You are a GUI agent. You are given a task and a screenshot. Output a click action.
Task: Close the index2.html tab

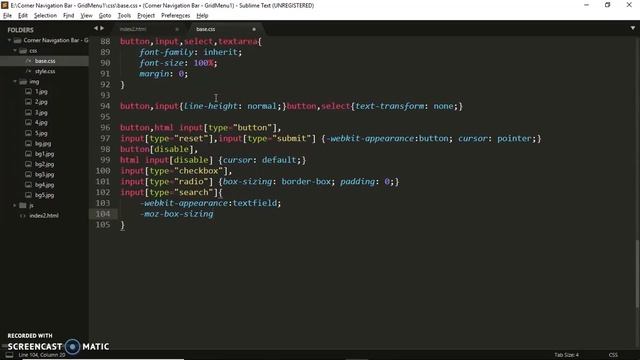click(177, 29)
